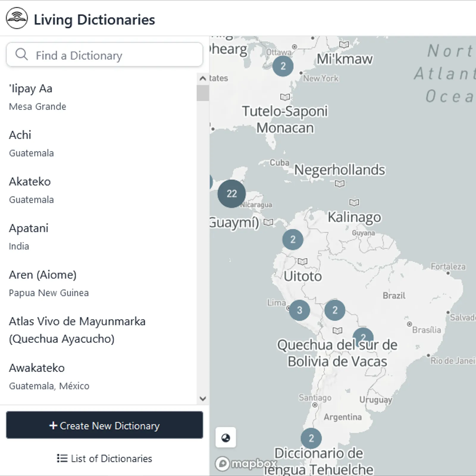Toggle the globe map projection button
Viewport: 476px width, 476px height.
point(226,438)
